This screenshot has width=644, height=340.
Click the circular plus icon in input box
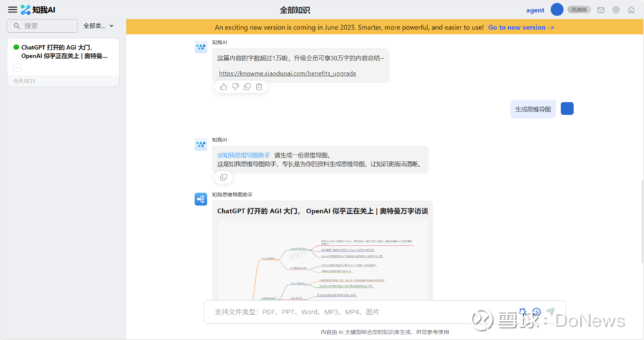point(536,312)
